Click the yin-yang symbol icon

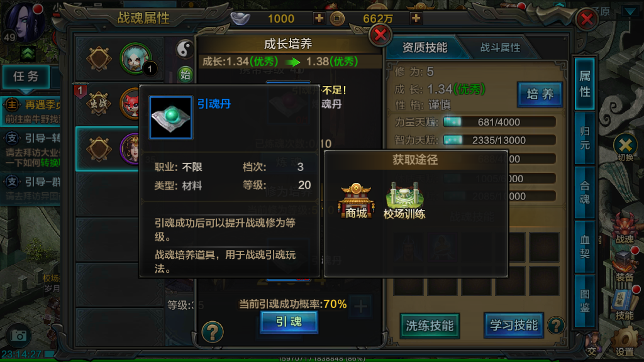click(184, 49)
